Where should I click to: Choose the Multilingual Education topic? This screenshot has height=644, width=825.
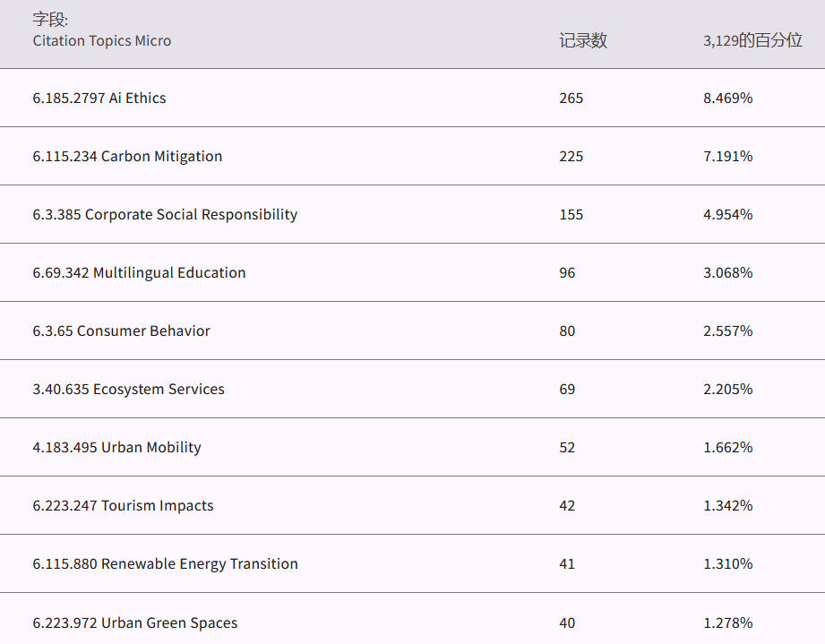pos(139,273)
